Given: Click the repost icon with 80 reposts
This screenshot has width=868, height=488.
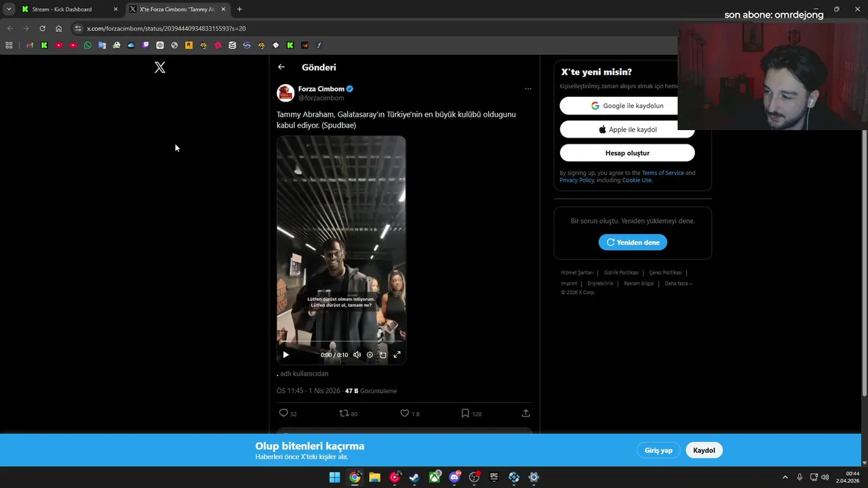Looking at the screenshot, I should (344, 413).
